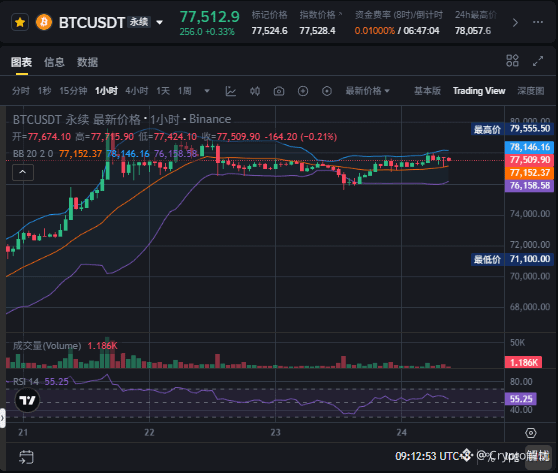Open go-to-date calendar icon
Viewport: 558px width, 473px height.
tap(26, 457)
